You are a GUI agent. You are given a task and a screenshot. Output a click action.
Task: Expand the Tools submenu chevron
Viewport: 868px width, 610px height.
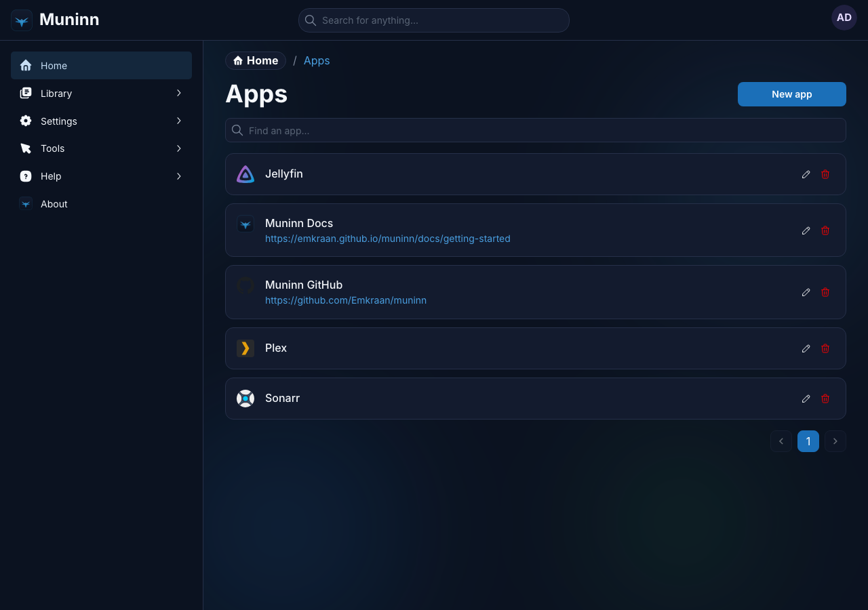click(179, 148)
